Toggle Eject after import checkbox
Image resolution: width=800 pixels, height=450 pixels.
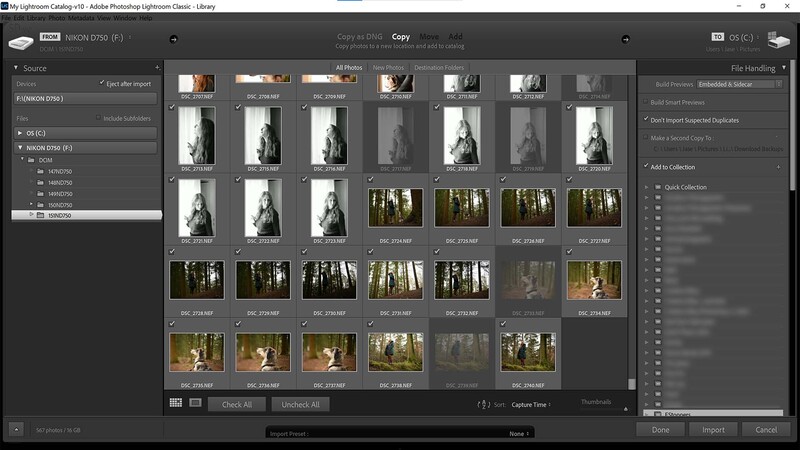tap(102, 83)
